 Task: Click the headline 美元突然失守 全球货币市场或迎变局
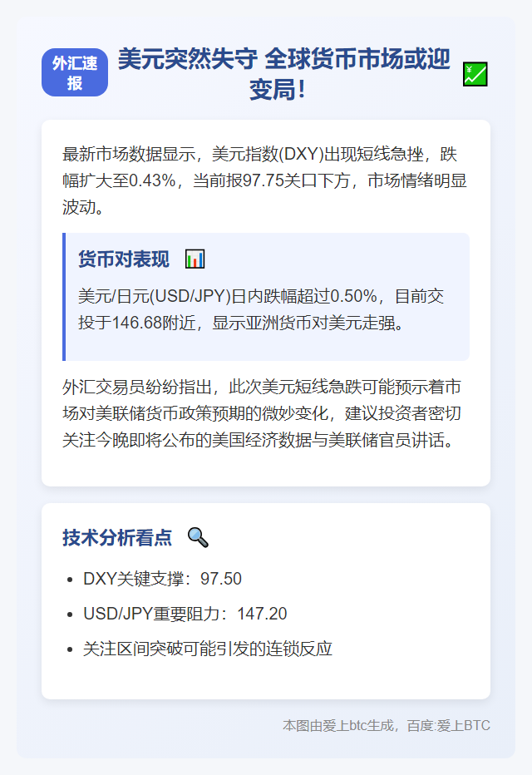point(284,74)
